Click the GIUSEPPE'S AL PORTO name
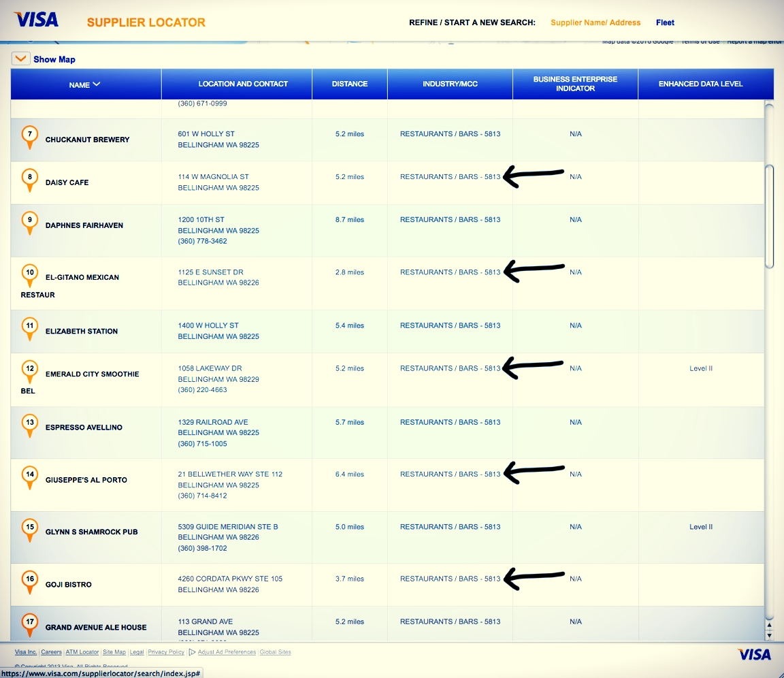The height and width of the screenshot is (678, 784). pyautogui.click(x=86, y=480)
